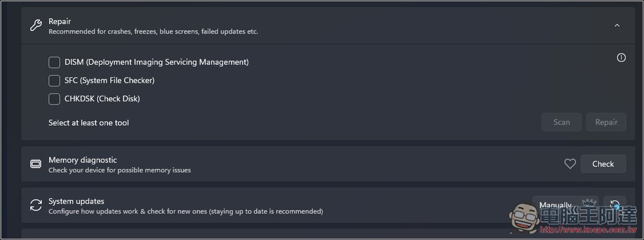Image resolution: width=644 pixels, height=240 pixels.
Task: Click the Repair wrench icon
Action: click(x=36, y=26)
